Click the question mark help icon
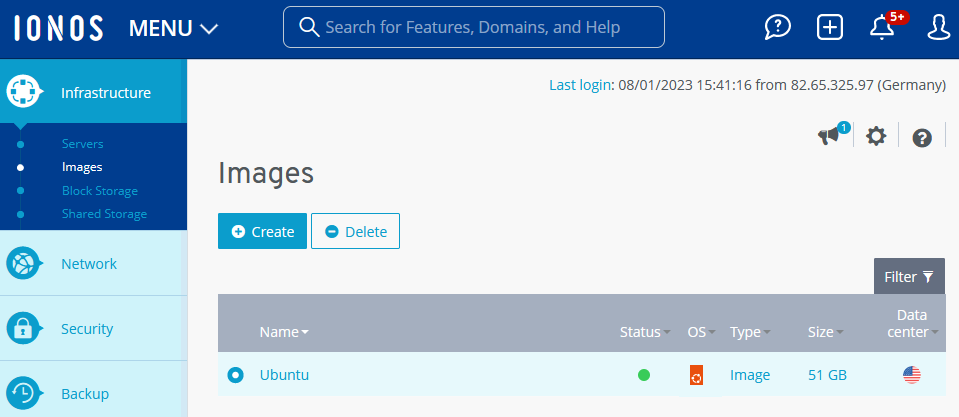The image size is (959, 417). pos(922,138)
